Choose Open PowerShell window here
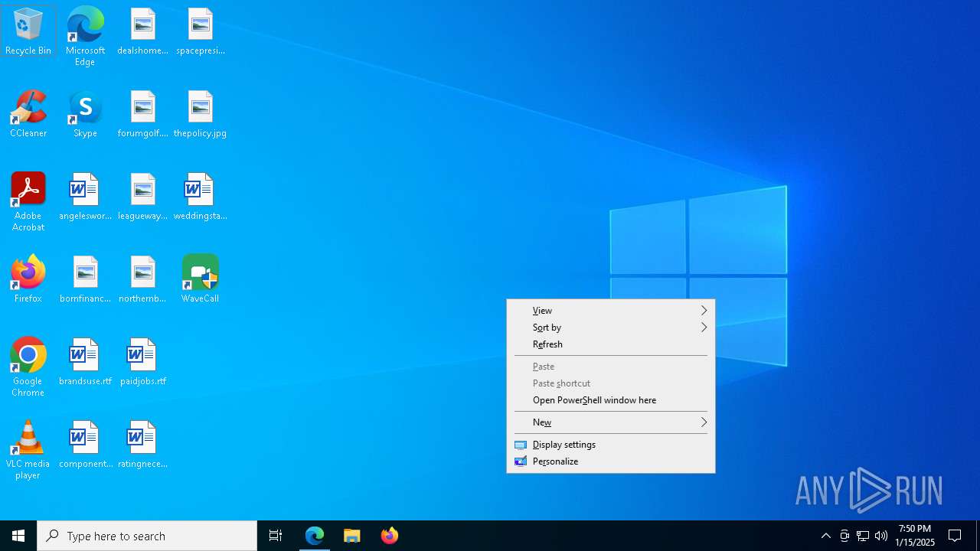Screen dimensions: 980x551 [611, 400]
